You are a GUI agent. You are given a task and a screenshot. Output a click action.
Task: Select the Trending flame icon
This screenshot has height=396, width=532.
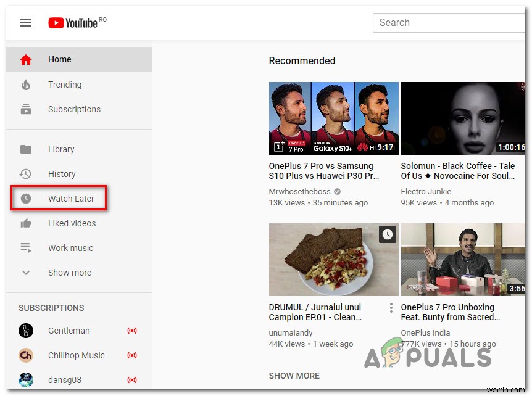point(25,85)
